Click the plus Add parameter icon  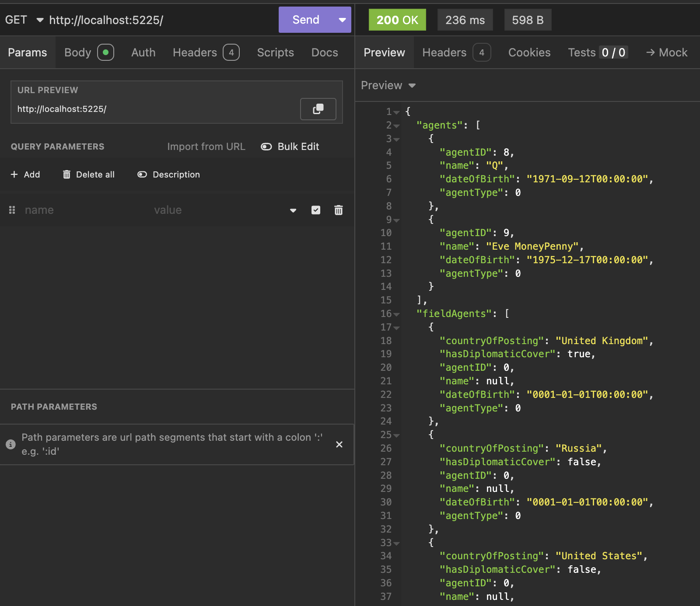point(14,174)
